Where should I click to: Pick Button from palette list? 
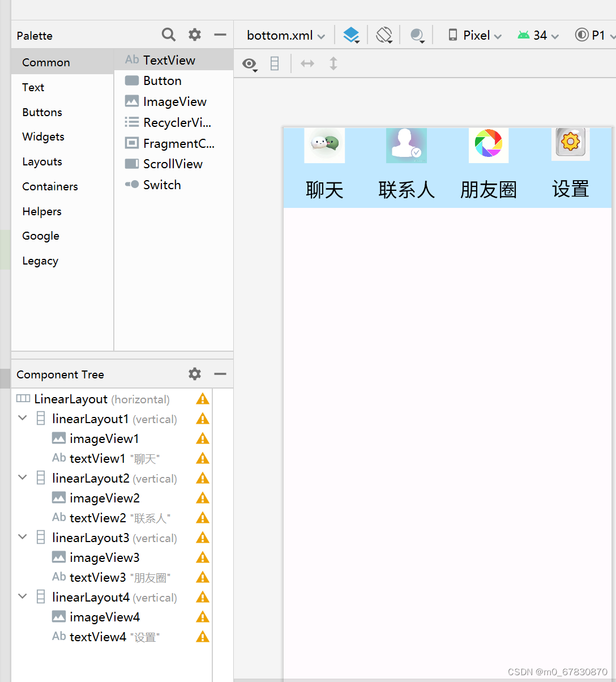click(174, 81)
